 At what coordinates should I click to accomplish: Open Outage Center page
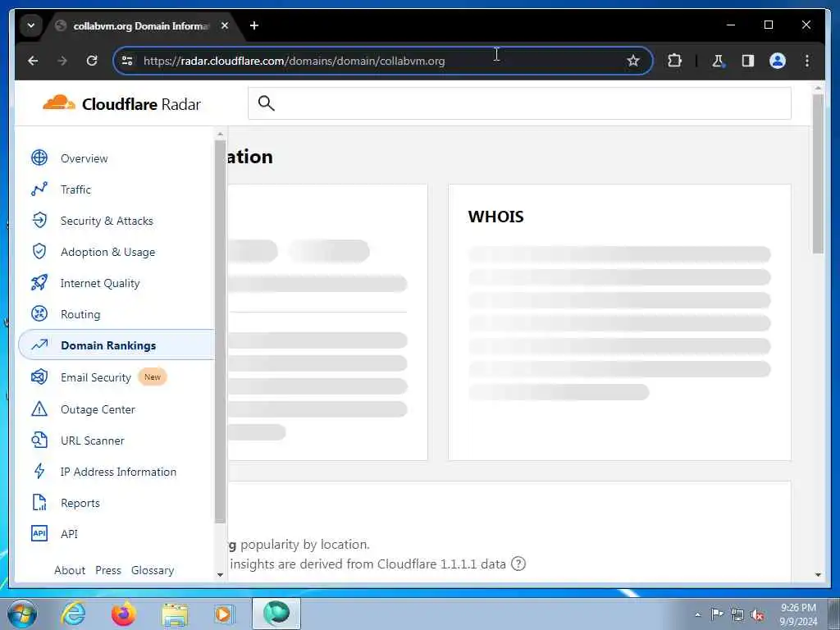[98, 409]
